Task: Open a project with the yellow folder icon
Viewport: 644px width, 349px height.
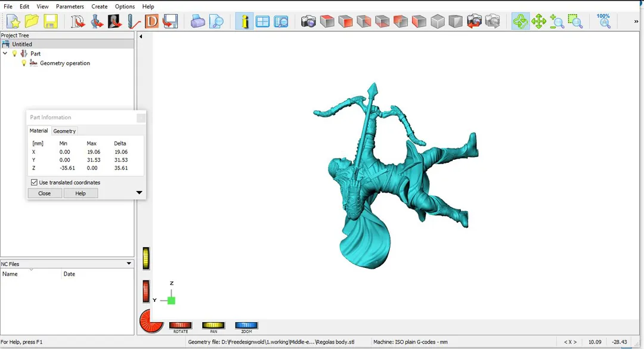Action: click(32, 21)
